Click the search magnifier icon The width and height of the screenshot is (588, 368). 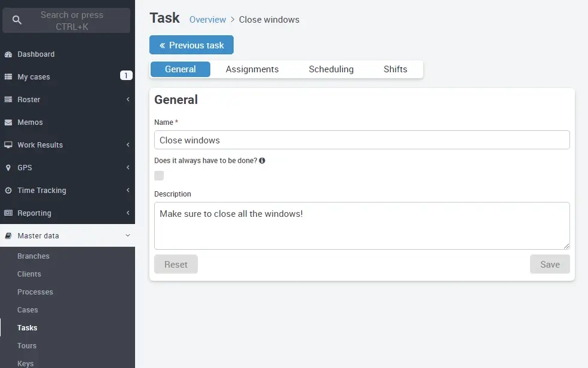[x=16, y=20]
